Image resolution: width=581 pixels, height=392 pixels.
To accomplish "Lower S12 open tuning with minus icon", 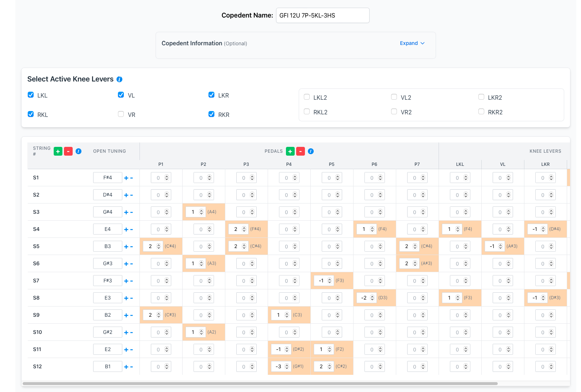I will [131, 367].
